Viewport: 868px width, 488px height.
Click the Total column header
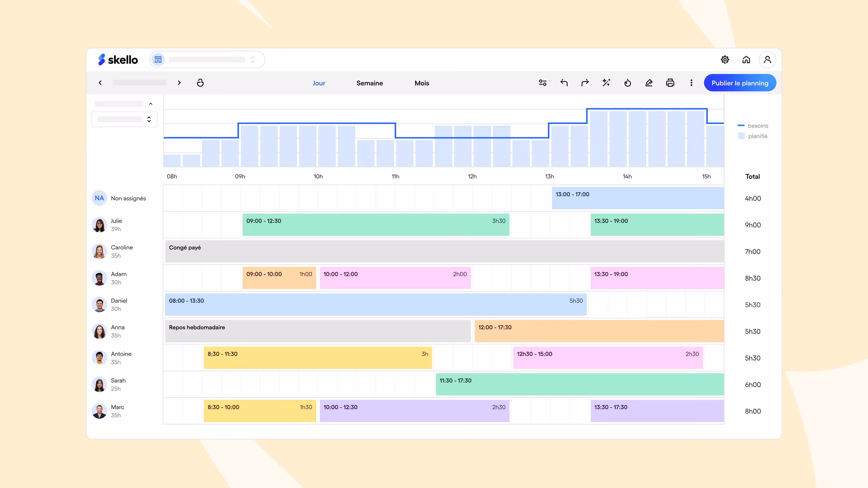752,176
